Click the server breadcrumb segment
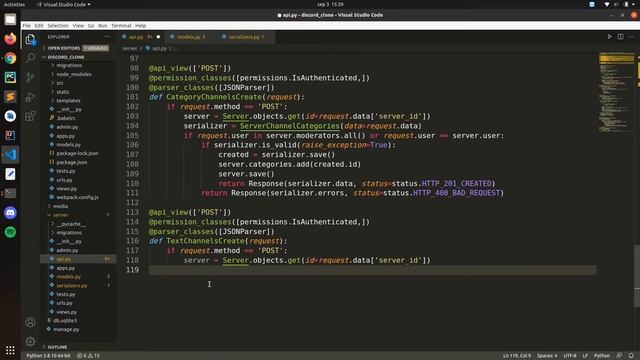 tap(129, 48)
